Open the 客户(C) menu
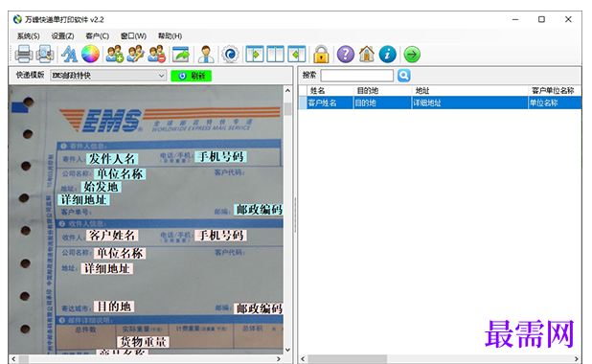The width and height of the screenshot is (592, 364). click(x=98, y=35)
